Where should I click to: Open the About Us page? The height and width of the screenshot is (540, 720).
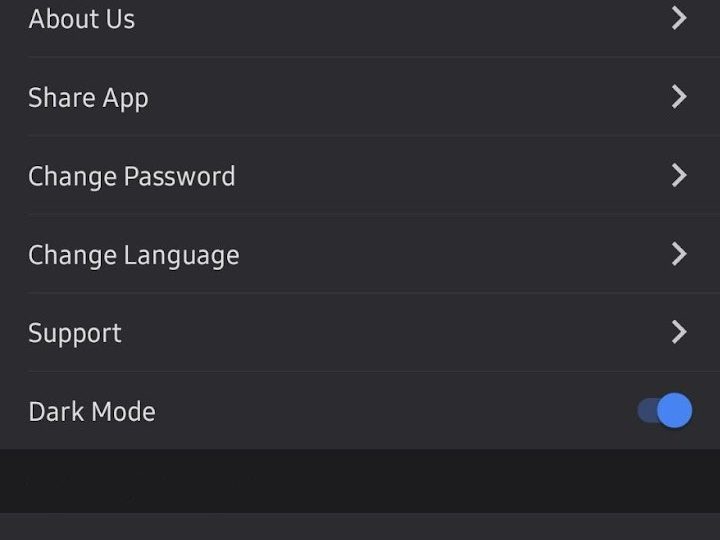tap(360, 20)
